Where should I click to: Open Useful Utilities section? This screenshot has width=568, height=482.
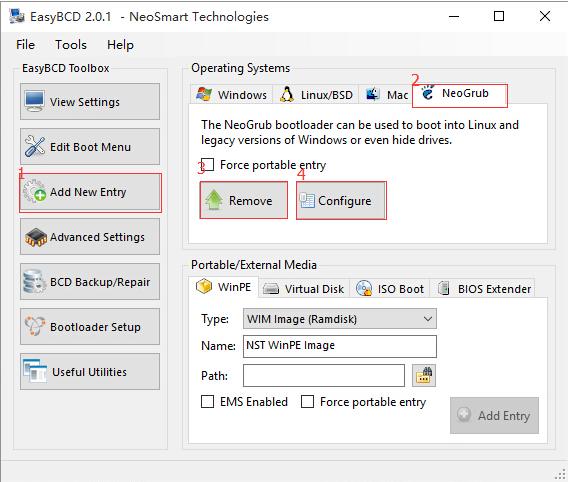pyautogui.click(x=90, y=372)
